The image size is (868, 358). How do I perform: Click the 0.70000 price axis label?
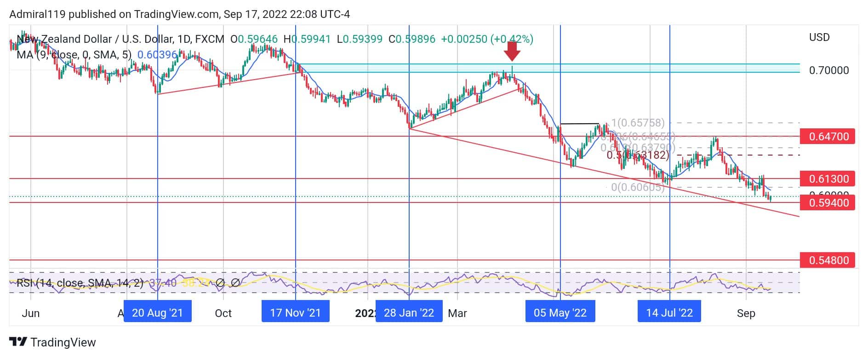tap(829, 70)
